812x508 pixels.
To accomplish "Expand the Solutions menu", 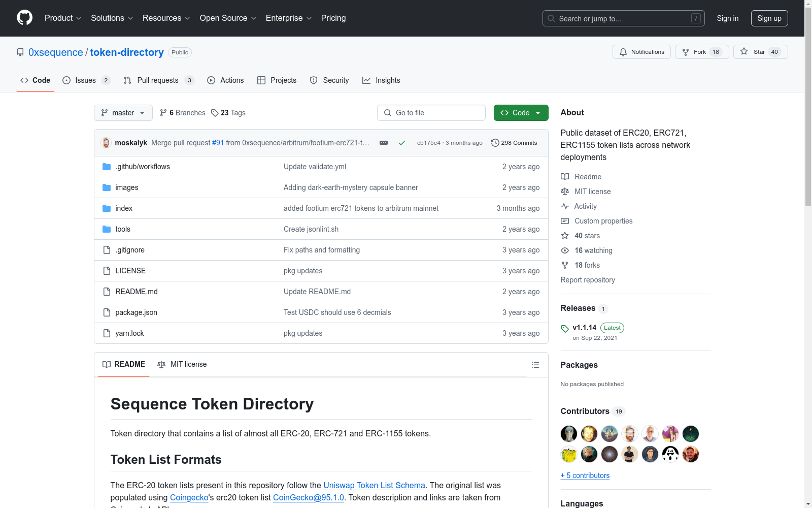I will click(112, 18).
